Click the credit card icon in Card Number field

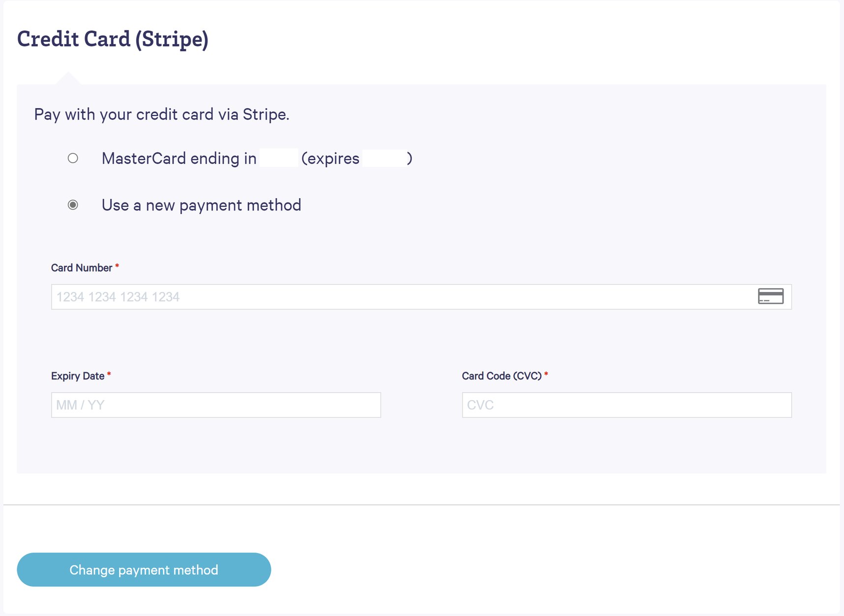[x=770, y=296]
